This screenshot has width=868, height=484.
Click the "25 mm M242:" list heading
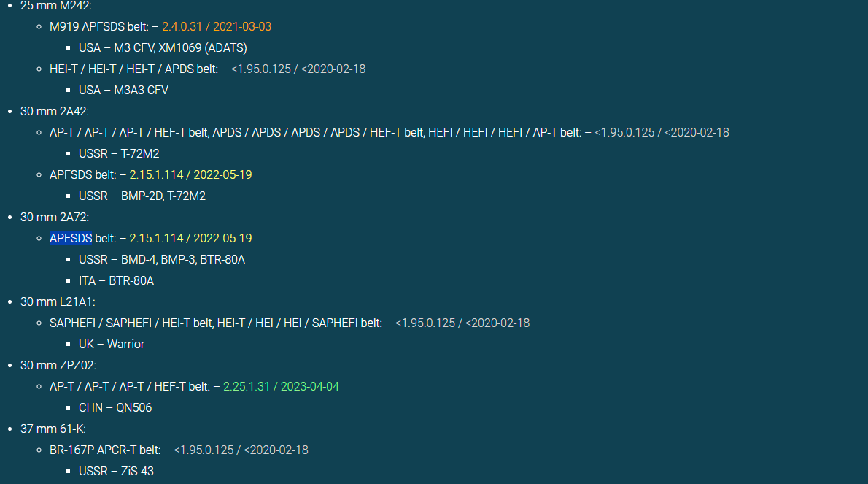[x=55, y=5]
